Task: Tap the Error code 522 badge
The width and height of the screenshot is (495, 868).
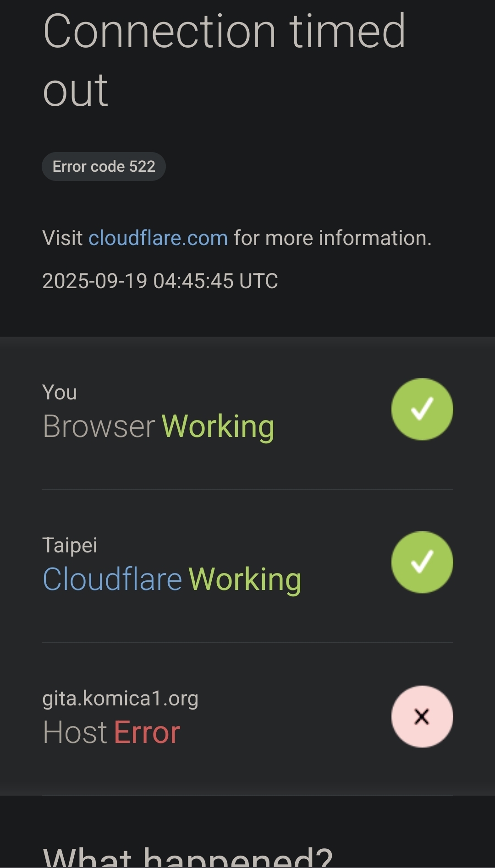Action: coord(104,166)
